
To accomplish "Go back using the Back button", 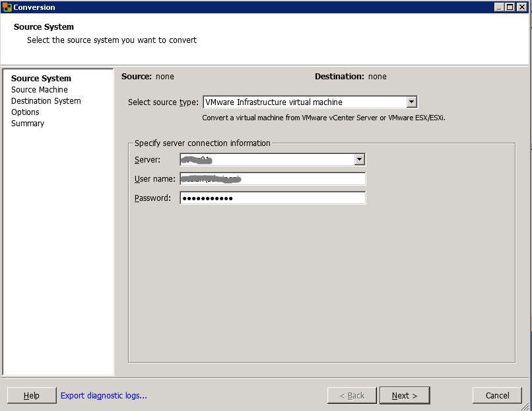I will [x=352, y=395].
